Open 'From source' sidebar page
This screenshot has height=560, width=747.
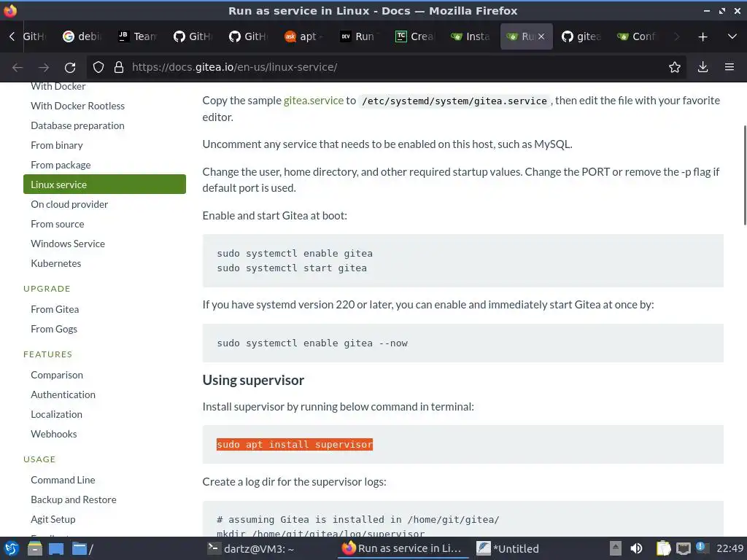click(x=58, y=224)
